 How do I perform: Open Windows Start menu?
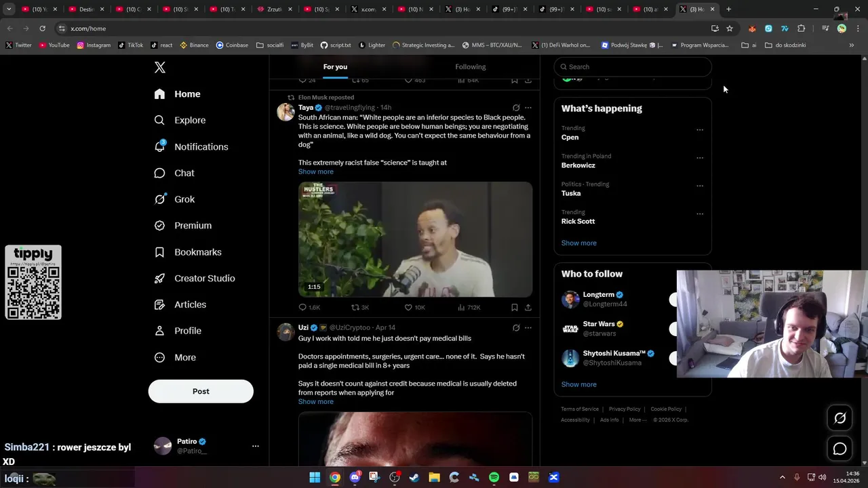(315, 477)
